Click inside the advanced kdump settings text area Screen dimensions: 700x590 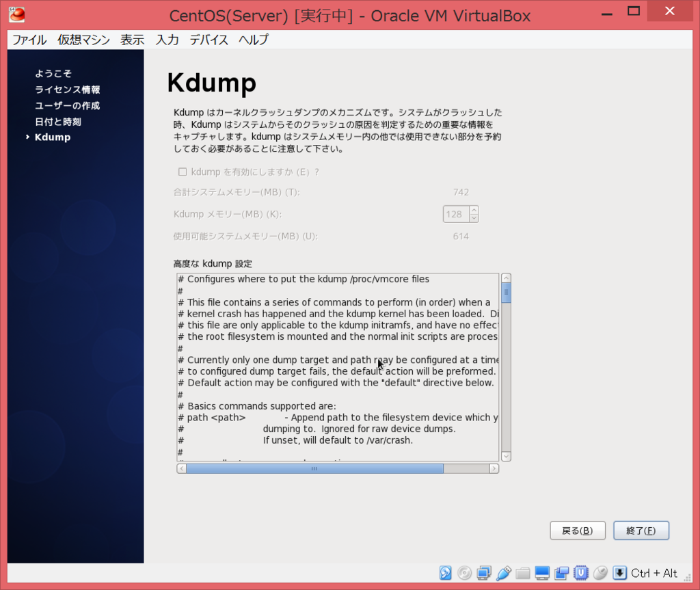[x=338, y=367]
